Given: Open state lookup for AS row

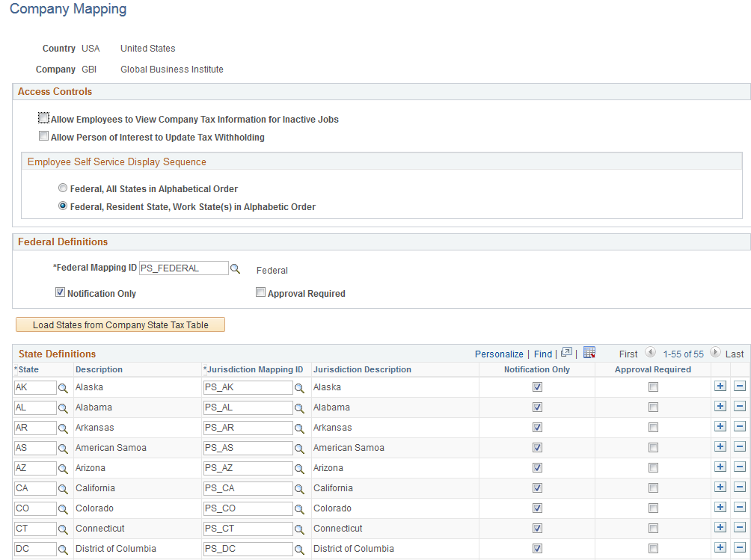Looking at the screenshot, I should click(63, 449).
